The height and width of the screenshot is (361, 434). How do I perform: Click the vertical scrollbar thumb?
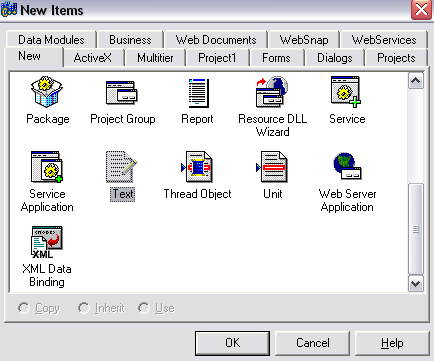pyautogui.click(x=416, y=229)
